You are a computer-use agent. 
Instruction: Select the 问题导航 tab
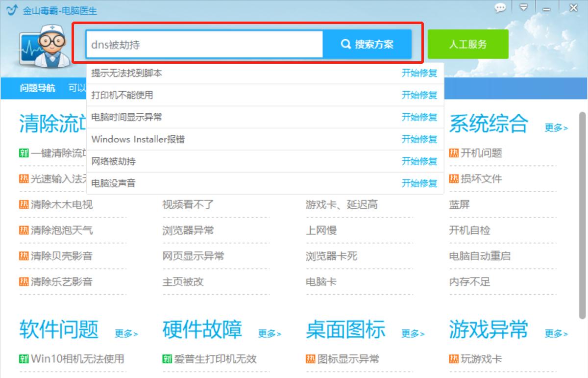[x=37, y=88]
